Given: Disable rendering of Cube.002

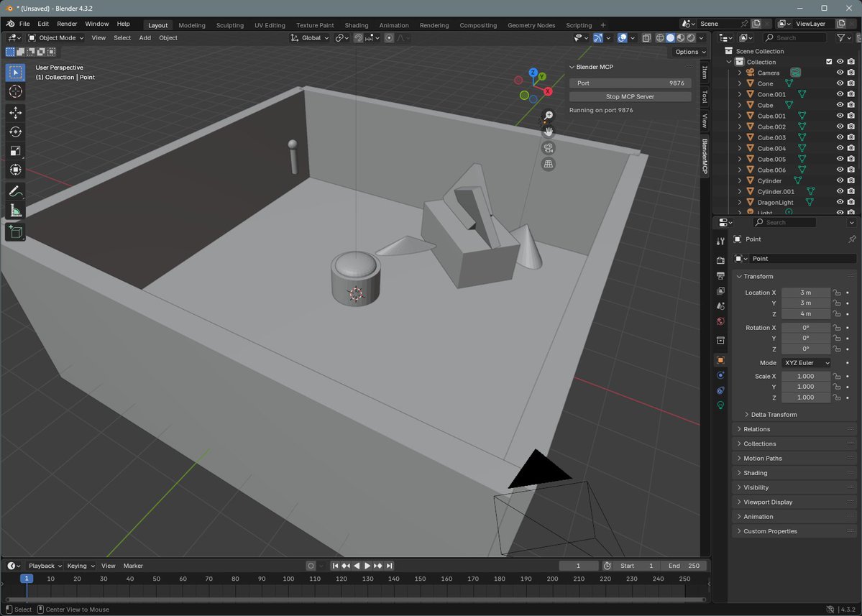Looking at the screenshot, I should (850, 127).
